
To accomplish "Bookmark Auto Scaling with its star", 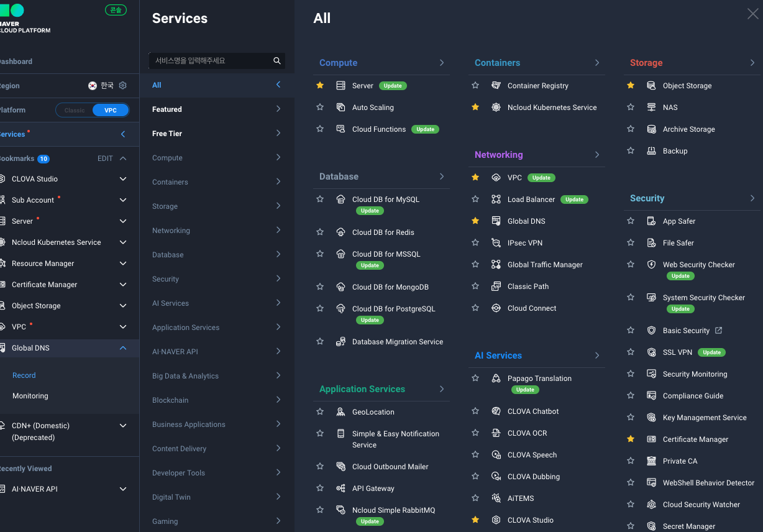I will click(x=320, y=108).
